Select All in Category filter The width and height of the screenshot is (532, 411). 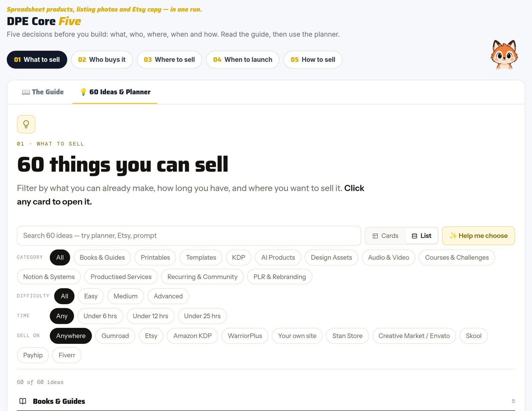[x=60, y=257]
